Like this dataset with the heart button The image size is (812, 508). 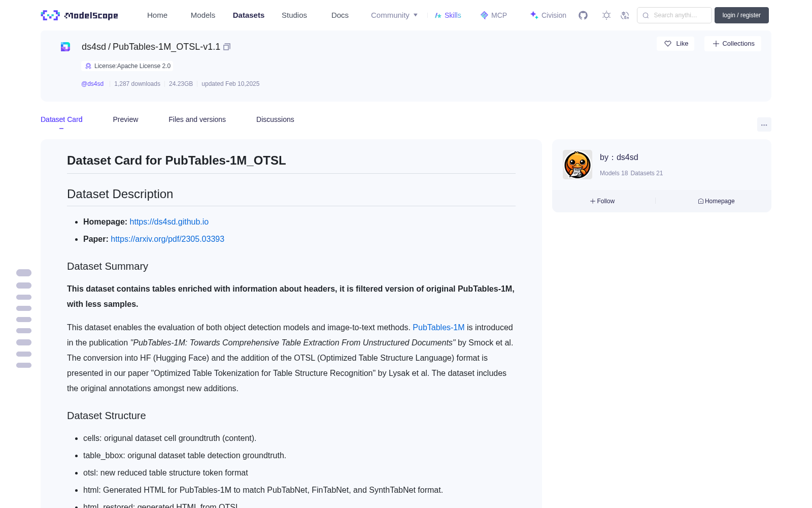(675, 44)
